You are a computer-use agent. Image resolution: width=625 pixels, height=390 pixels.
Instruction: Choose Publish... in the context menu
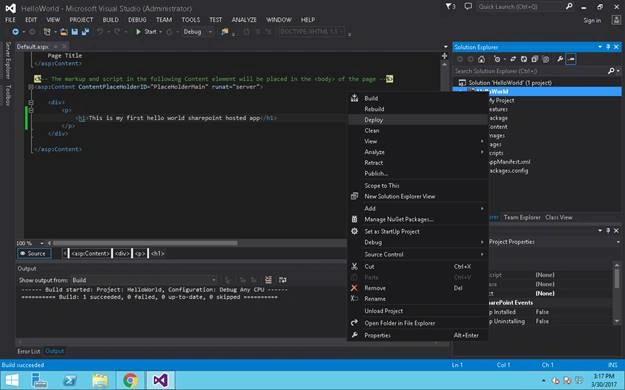click(418, 173)
